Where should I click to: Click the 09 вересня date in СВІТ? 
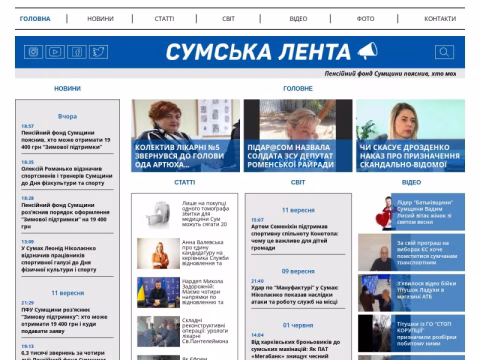pos(298,271)
